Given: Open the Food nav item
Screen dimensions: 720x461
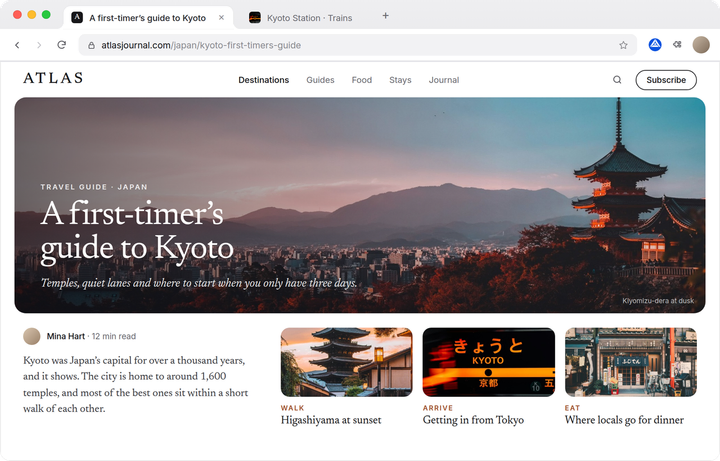Looking at the screenshot, I should pos(362,80).
